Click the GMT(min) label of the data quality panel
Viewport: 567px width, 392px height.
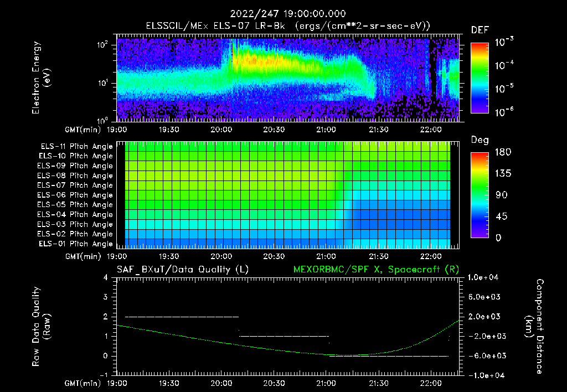[83, 383]
